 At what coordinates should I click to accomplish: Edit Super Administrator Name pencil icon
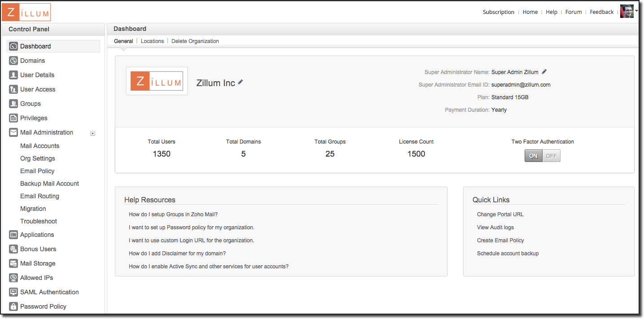tap(544, 72)
